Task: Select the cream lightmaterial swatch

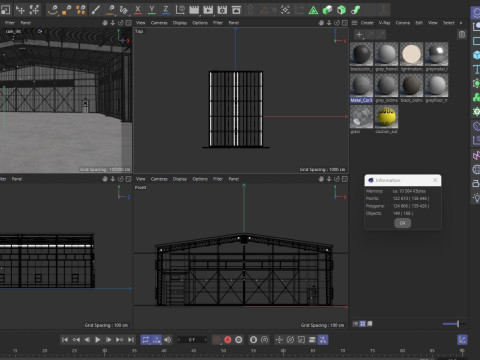Action: coord(411,54)
